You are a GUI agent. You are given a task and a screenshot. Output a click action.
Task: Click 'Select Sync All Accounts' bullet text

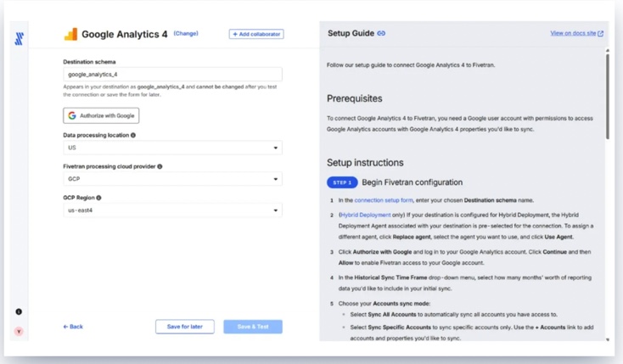(x=454, y=314)
